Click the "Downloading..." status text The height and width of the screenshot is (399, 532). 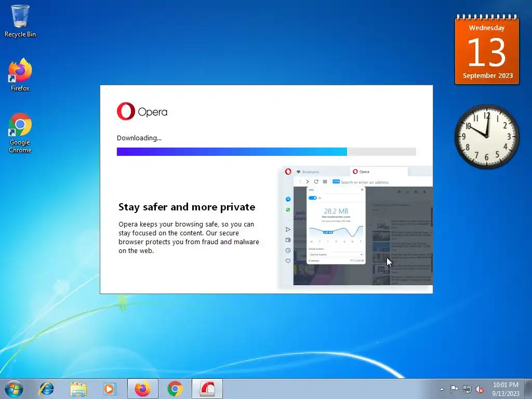pyautogui.click(x=139, y=138)
